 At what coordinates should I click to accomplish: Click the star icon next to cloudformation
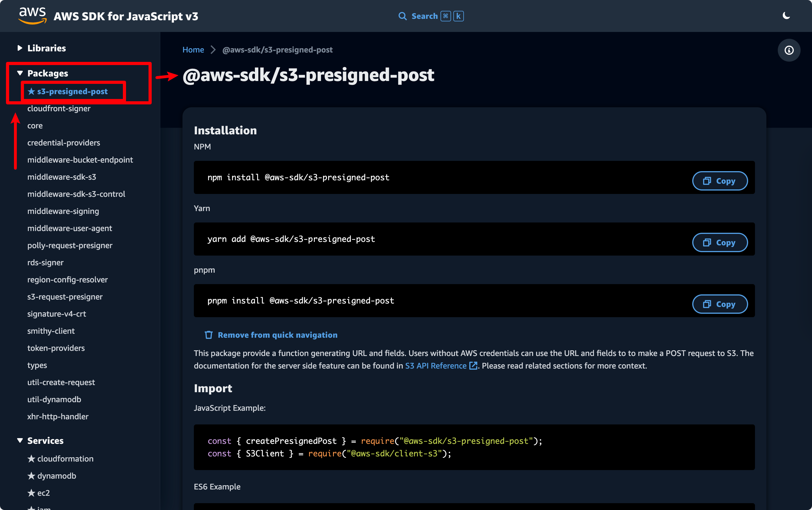pos(31,459)
